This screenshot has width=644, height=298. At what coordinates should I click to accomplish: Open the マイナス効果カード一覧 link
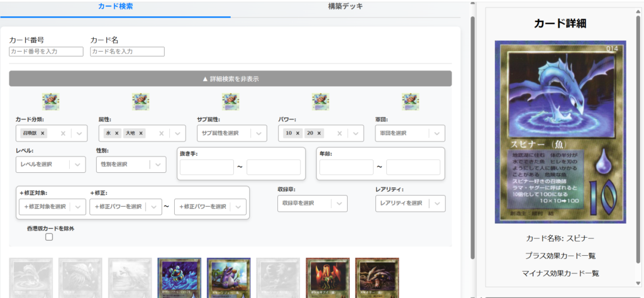pyautogui.click(x=560, y=273)
